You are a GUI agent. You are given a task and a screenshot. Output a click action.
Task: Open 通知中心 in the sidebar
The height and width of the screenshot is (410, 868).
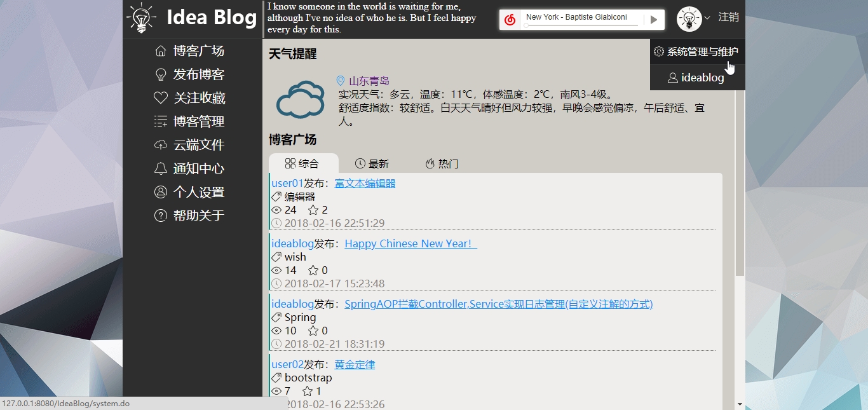coord(190,168)
